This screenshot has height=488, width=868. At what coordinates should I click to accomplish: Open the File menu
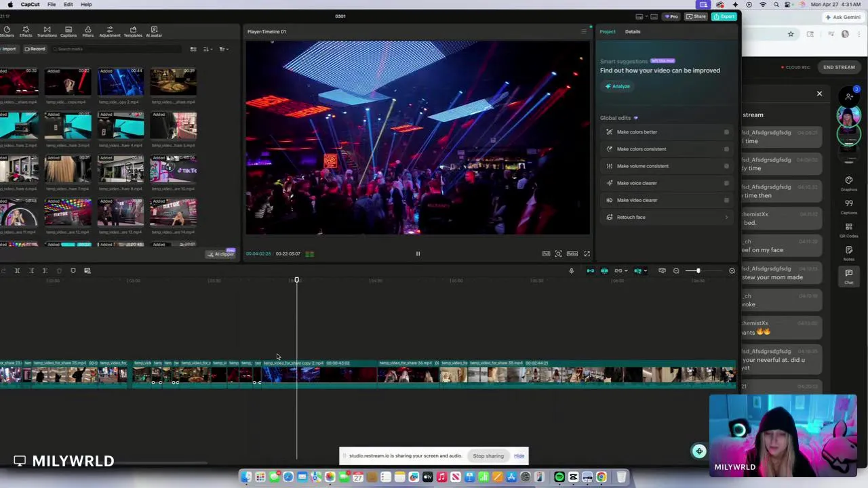coord(52,4)
